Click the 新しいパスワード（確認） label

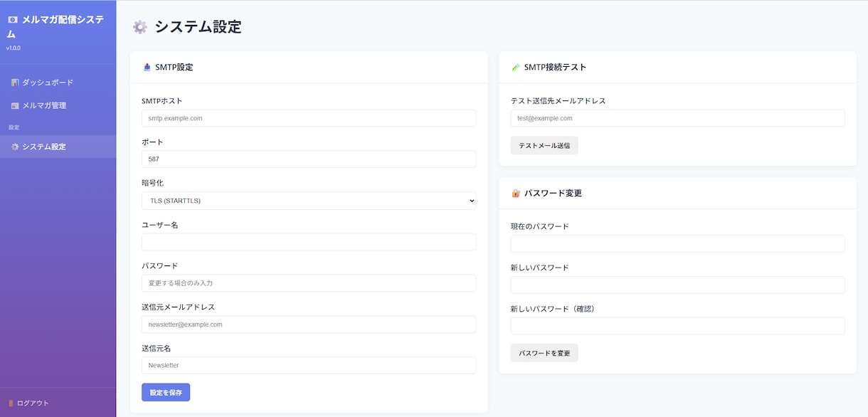click(x=552, y=310)
